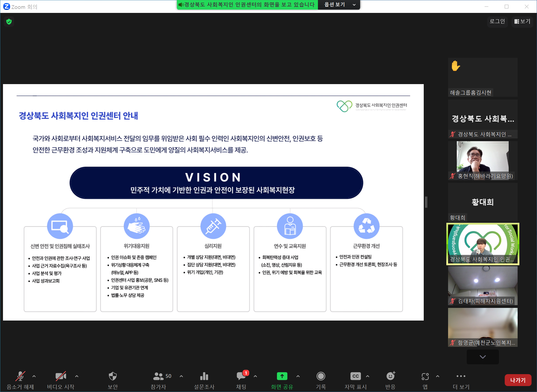Open the 더 보기 more menu

(x=461, y=380)
